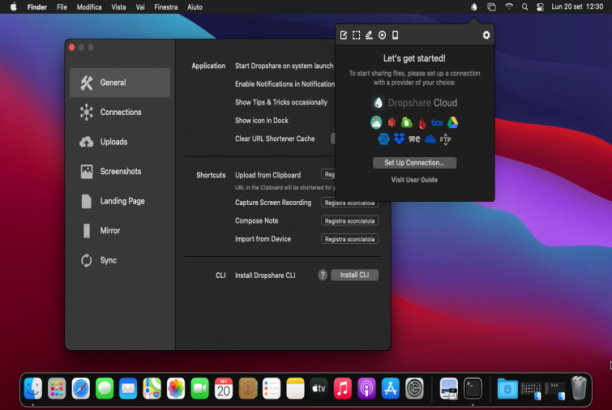Open the Finestra menu
Viewport: 612px width, 410px height.
click(x=166, y=7)
